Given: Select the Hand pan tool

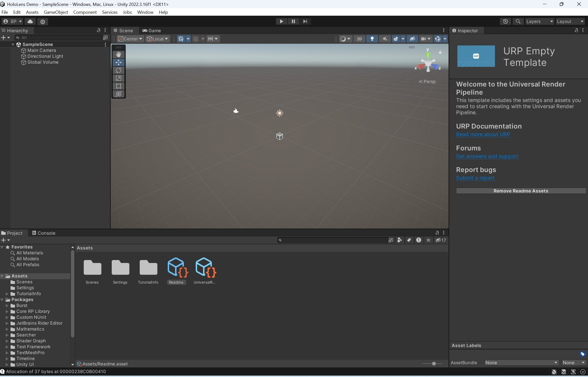Looking at the screenshot, I should point(119,54).
